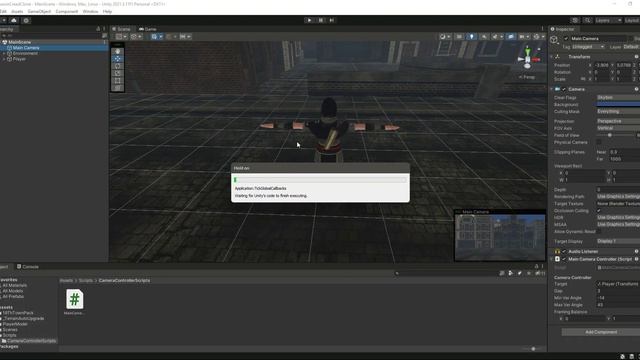Open the Assets menu
Viewport: 640px width, 360px height.
tap(17, 11)
